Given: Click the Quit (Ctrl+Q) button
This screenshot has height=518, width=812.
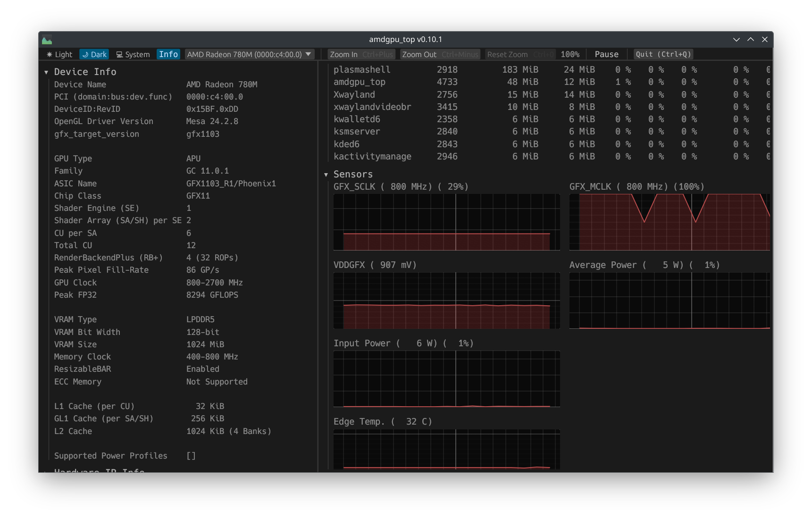Looking at the screenshot, I should [x=663, y=55].
